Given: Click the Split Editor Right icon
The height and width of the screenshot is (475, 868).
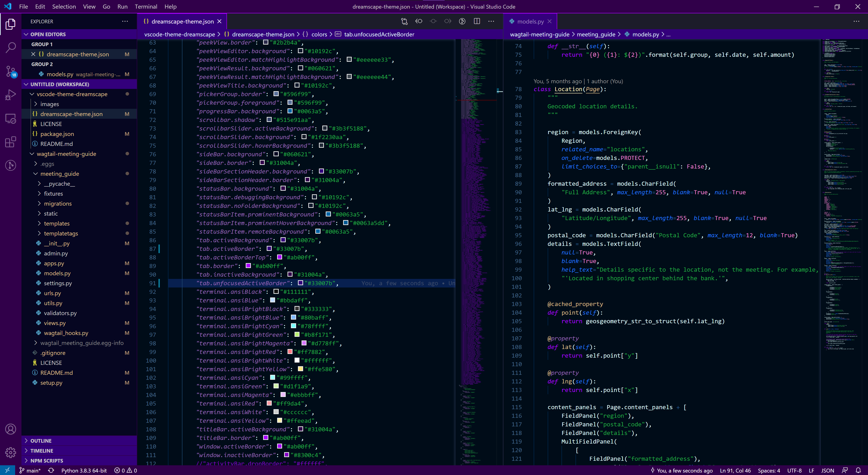Looking at the screenshot, I should tap(477, 21).
